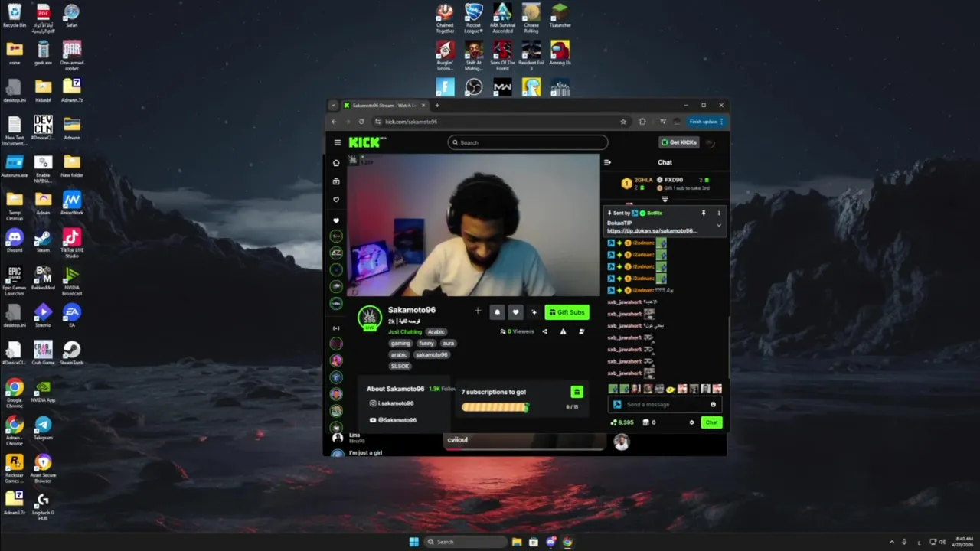Bookmark this page with the star
This screenshot has width=980, height=551.
(623, 122)
